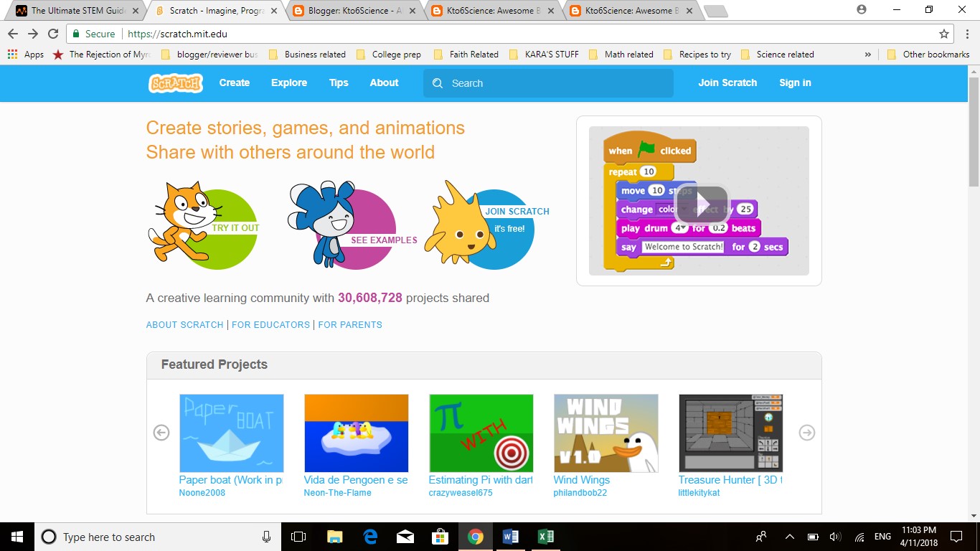Viewport: 980px width, 551px height.
Task: Open the Other bookmarks folder
Action: (x=928, y=54)
